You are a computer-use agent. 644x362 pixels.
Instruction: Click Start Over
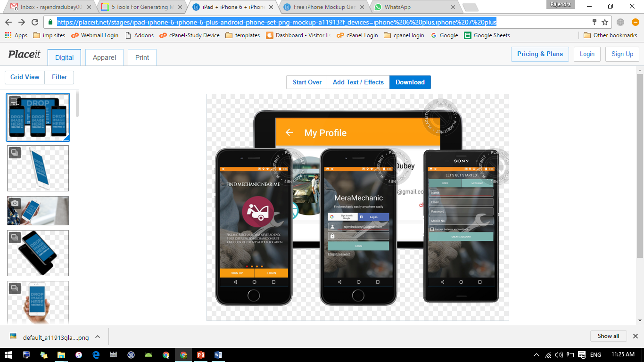point(307,82)
